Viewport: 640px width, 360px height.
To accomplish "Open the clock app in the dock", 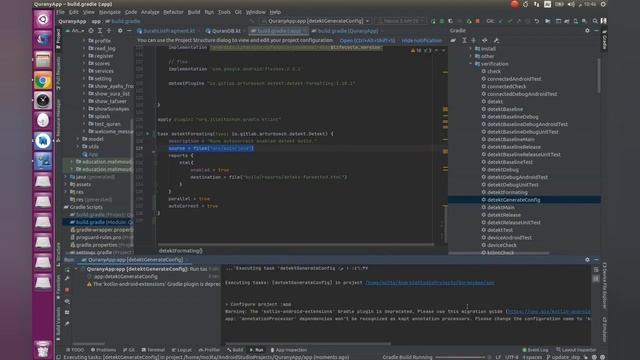I will point(43,100).
